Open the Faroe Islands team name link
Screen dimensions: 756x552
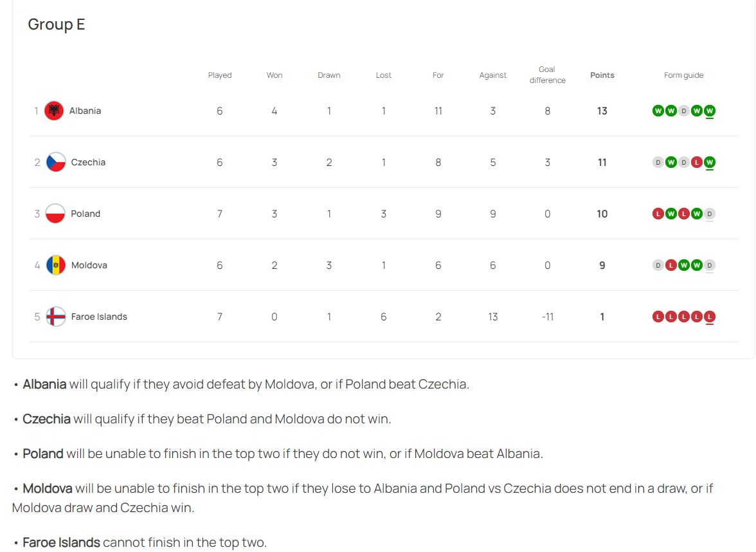[x=99, y=317]
